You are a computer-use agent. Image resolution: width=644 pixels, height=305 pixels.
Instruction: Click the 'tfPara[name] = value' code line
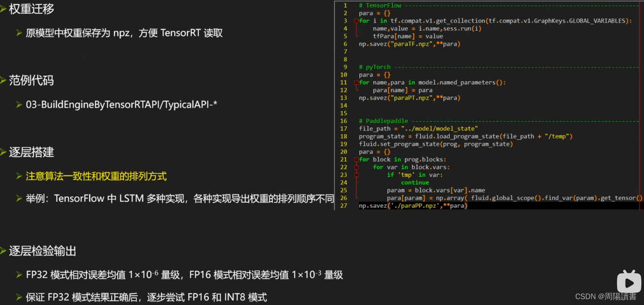click(x=408, y=36)
